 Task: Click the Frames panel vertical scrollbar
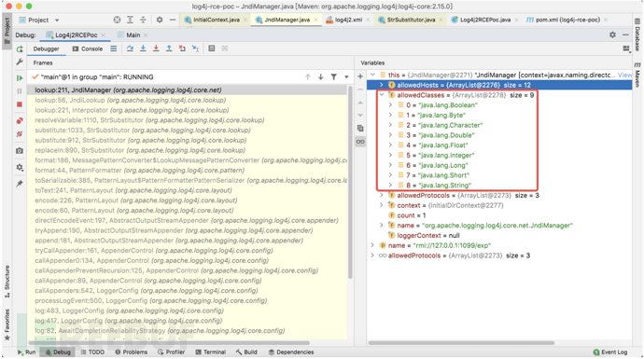(350, 183)
